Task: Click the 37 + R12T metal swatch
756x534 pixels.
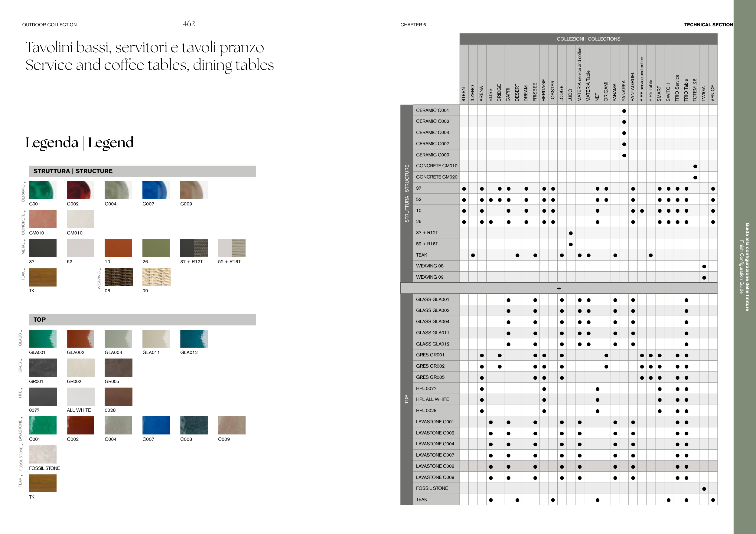Action: pyautogui.click(x=194, y=248)
